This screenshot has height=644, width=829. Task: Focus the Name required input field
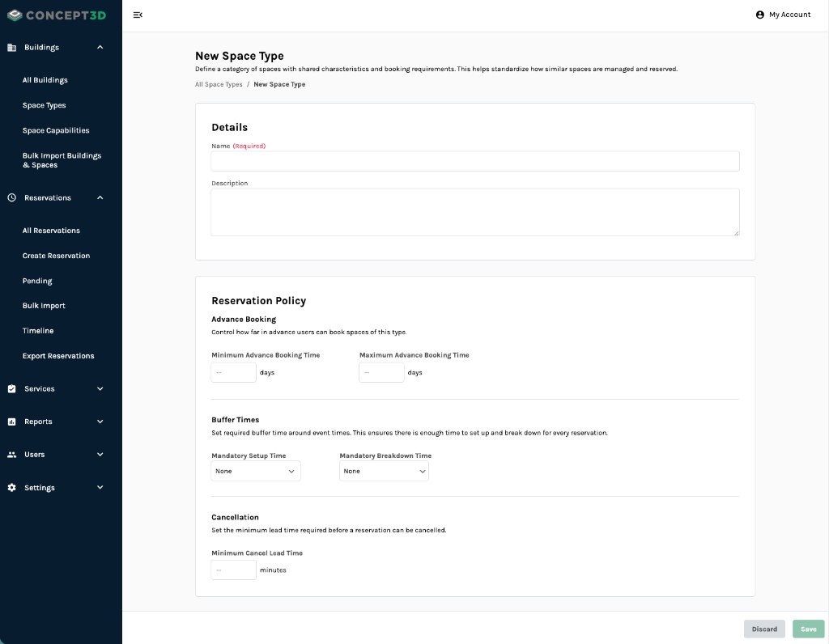474,161
